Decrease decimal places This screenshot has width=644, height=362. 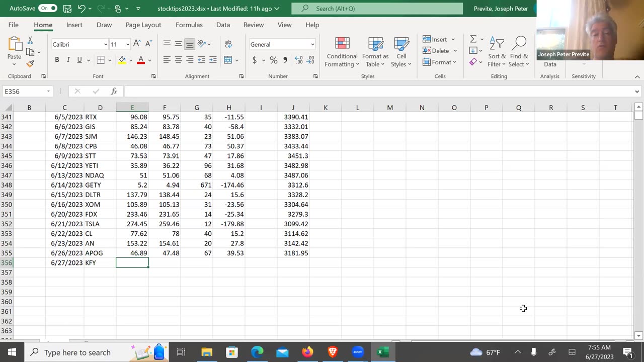pyautogui.click(x=311, y=60)
